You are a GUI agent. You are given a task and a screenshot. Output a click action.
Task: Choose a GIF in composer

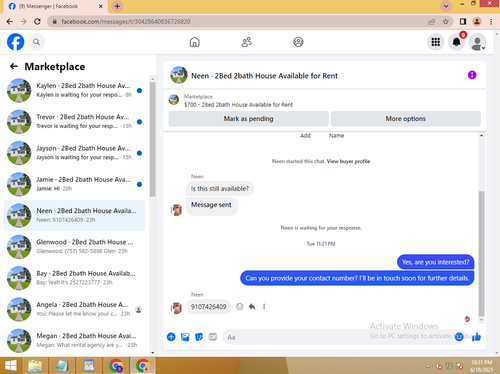pos(213,337)
